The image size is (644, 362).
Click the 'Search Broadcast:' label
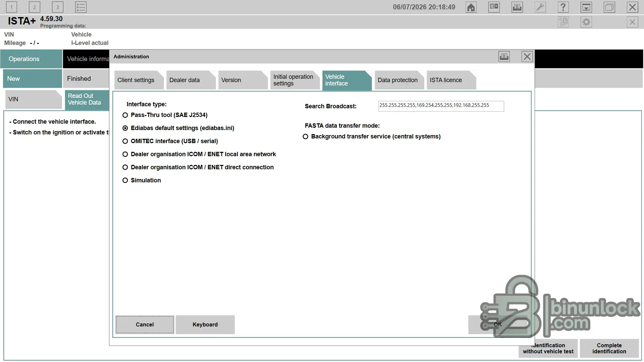click(331, 106)
